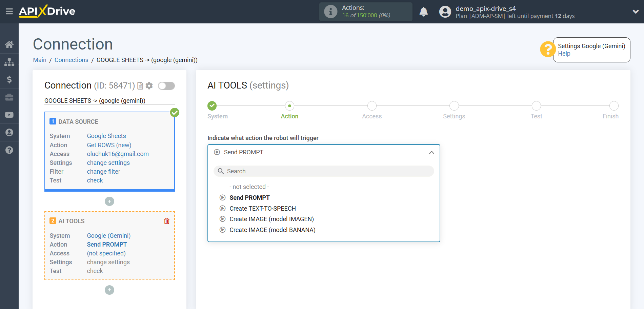Screen dimensions: 644x309
Task: Toggle the connection on/off switch
Action: pyautogui.click(x=166, y=86)
